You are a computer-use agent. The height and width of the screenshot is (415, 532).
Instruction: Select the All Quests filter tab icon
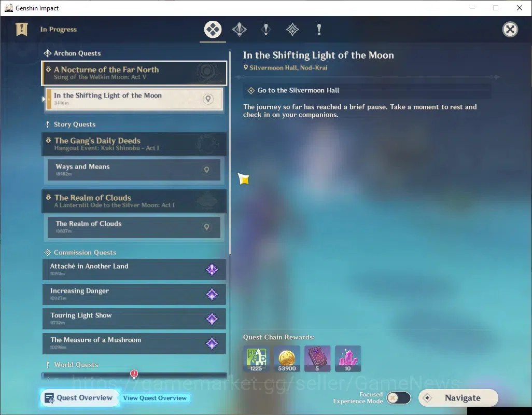(x=213, y=30)
